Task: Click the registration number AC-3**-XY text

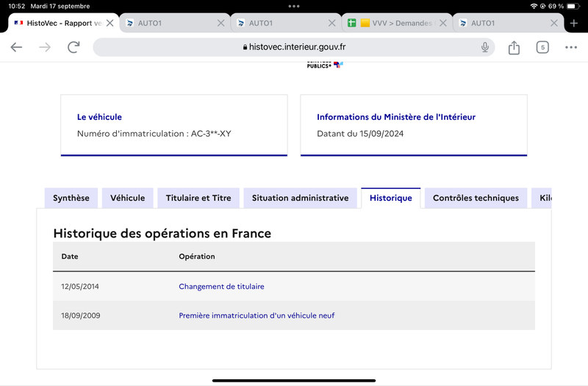Action: coord(211,134)
